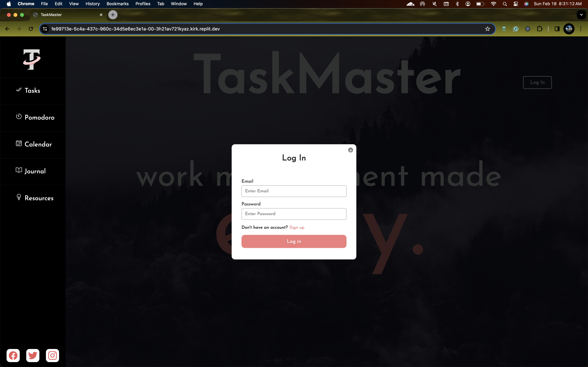The width and height of the screenshot is (588, 367).
Task: Toggle Chrome side panel icon
Action: (x=557, y=29)
